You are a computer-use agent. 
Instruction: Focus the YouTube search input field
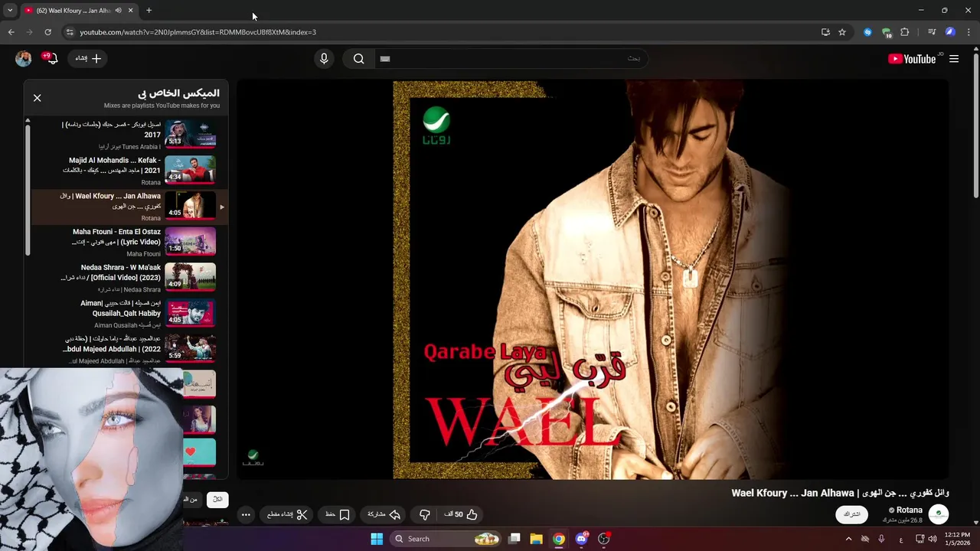[511, 59]
